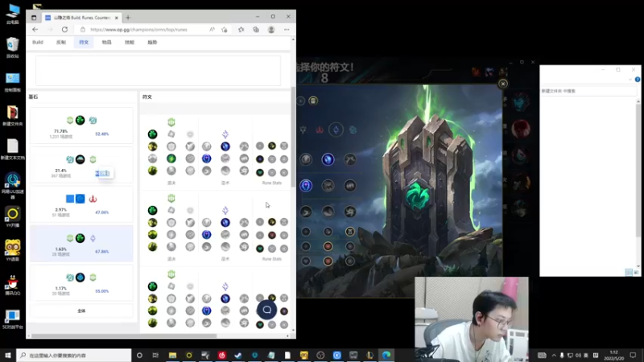Refresh the op.gg page
Viewport: 644px width, 362px height.
[64, 30]
